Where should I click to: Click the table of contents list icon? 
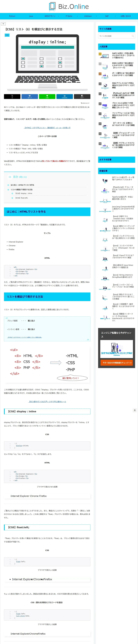[10, 177]
